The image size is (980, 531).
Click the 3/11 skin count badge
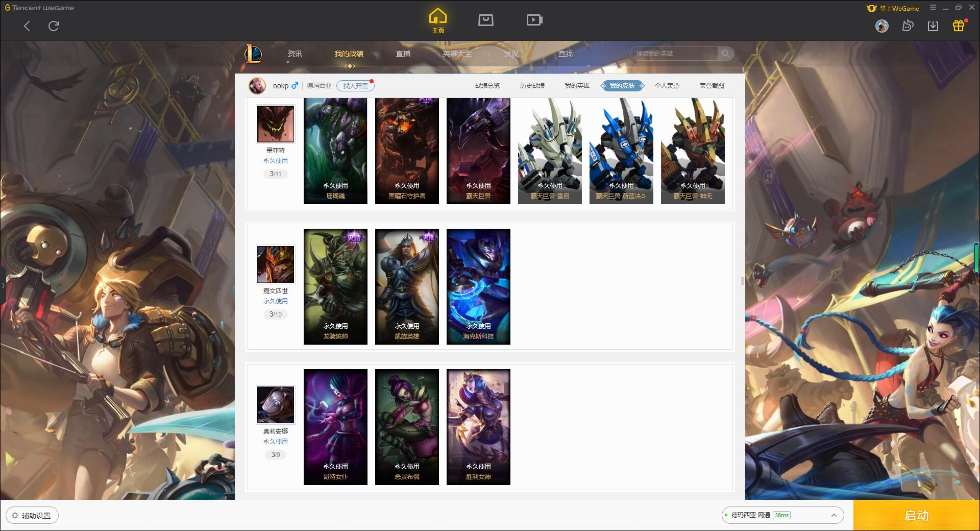tap(276, 174)
